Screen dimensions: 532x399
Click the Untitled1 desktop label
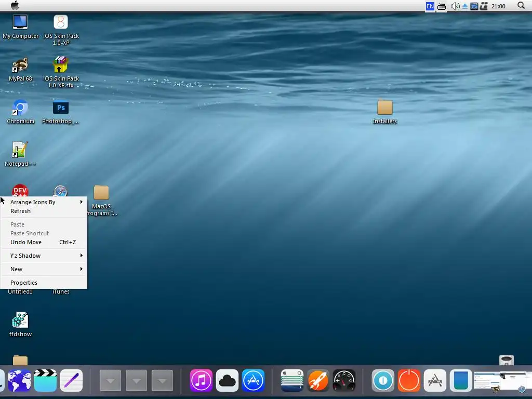(x=20, y=292)
